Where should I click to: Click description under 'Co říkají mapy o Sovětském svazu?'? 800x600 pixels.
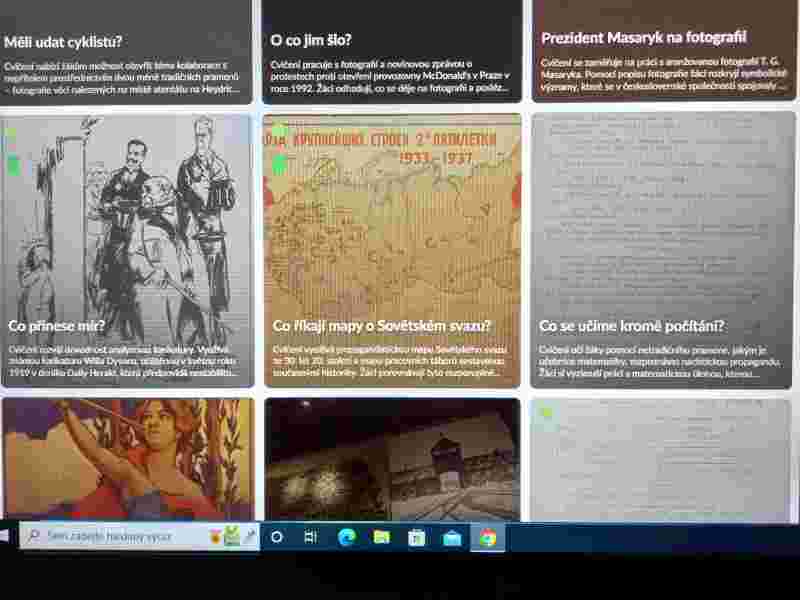click(390, 361)
